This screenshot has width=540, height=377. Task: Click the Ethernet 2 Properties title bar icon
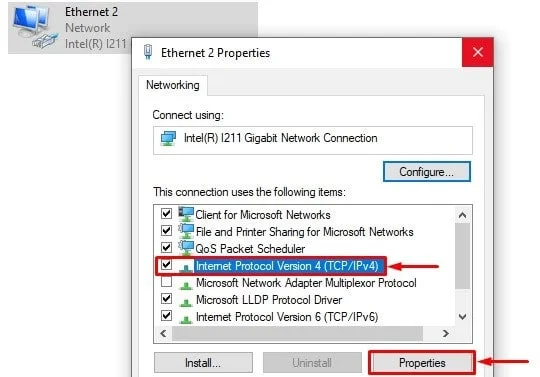tap(148, 52)
